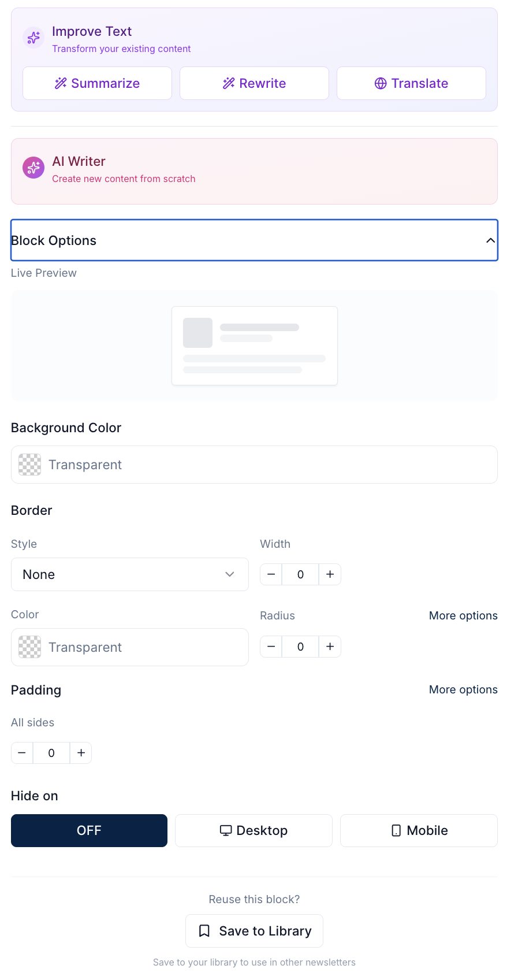
Task: Set Hide on to OFF
Action: coord(89,830)
